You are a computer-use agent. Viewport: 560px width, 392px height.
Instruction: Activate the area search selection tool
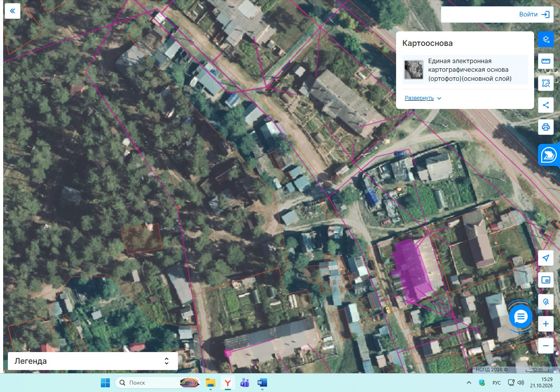[546, 83]
